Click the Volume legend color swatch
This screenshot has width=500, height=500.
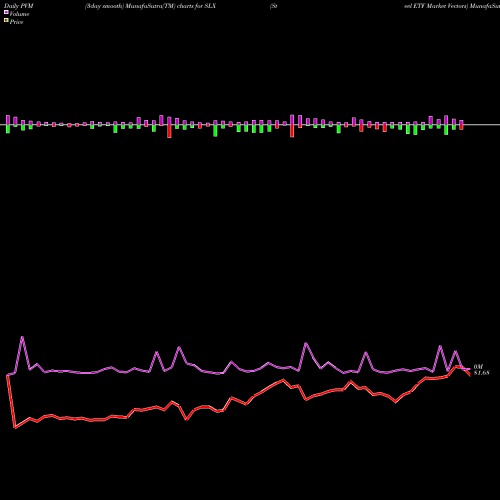(6, 12)
